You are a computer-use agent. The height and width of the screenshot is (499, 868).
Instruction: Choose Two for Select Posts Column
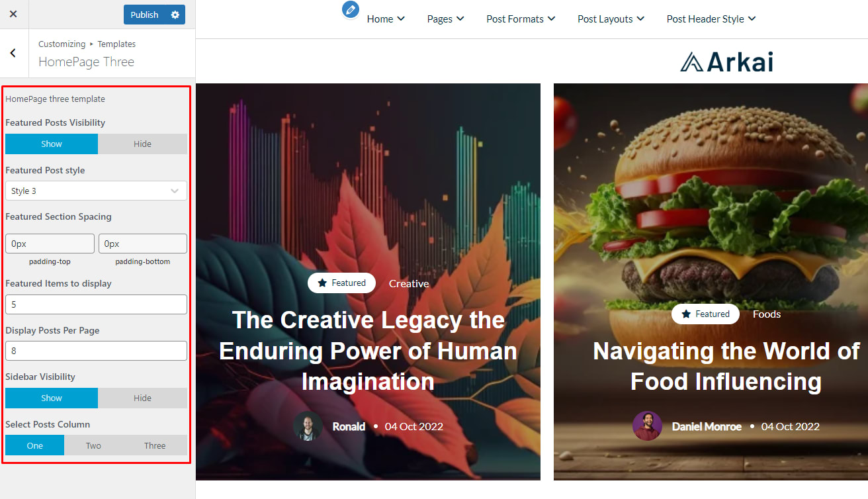coord(93,445)
